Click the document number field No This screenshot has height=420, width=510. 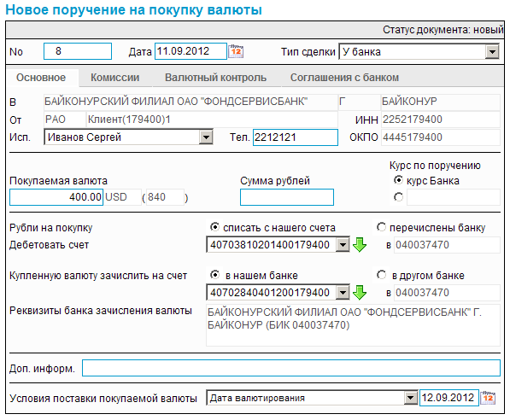click(78, 51)
